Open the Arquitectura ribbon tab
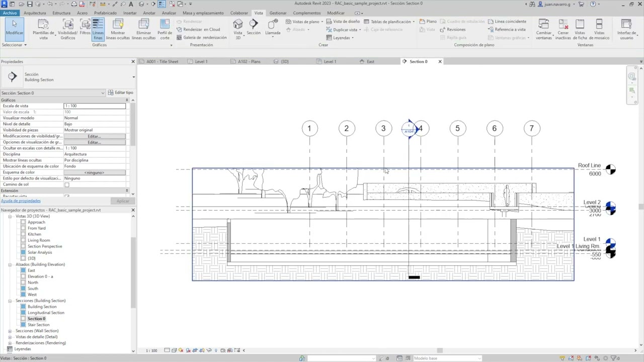Image resolution: width=644 pixels, height=362 pixels. tap(35, 13)
